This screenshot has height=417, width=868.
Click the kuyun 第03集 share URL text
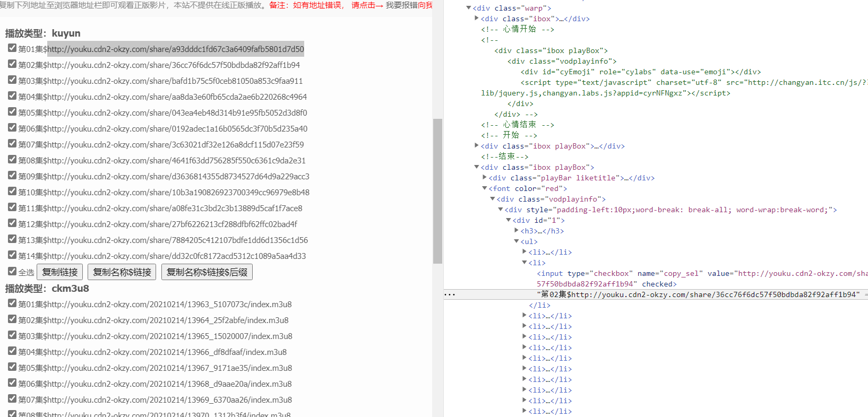point(175,81)
